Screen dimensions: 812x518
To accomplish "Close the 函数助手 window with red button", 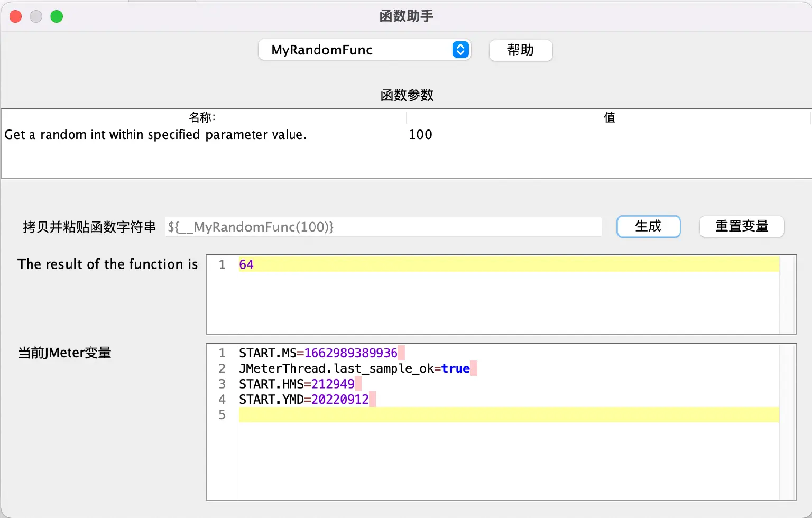I will tap(16, 16).
